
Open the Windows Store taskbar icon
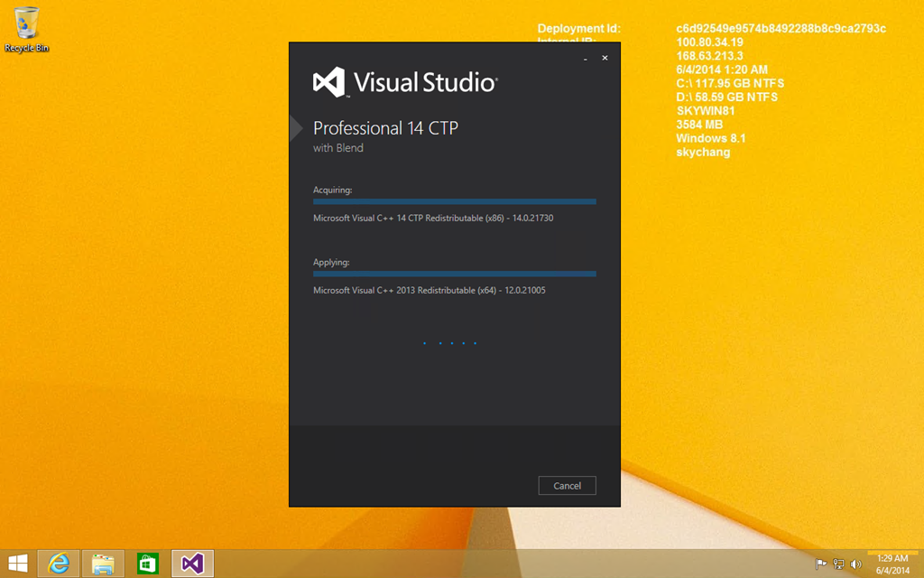pyautogui.click(x=147, y=564)
